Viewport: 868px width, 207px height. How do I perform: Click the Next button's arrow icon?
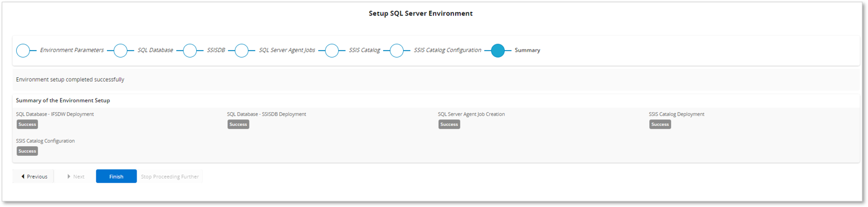(x=69, y=176)
